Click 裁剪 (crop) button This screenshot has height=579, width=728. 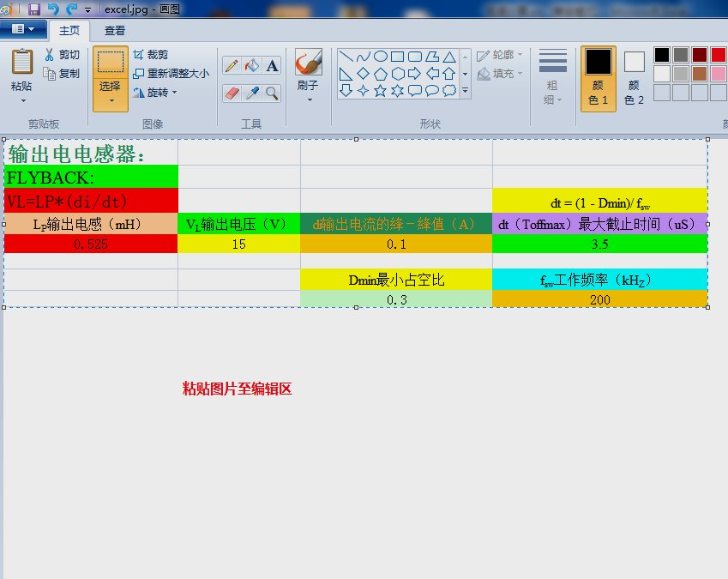[x=151, y=55]
